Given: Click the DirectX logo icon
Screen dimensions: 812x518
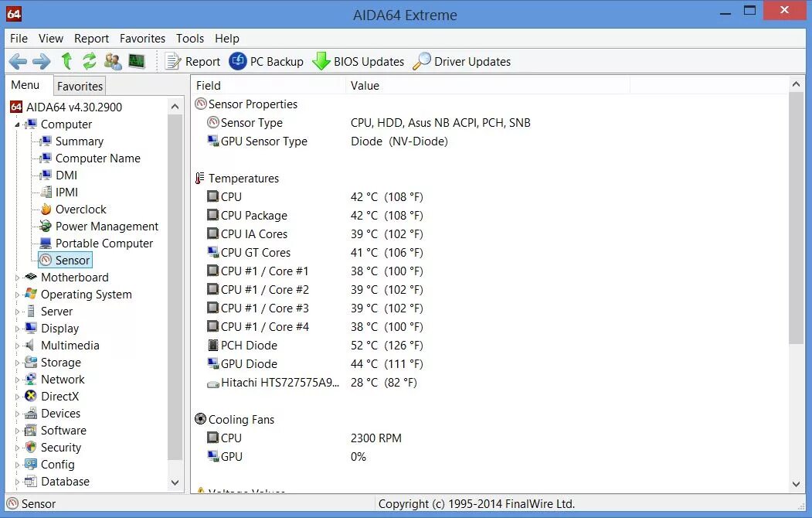Looking at the screenshot, I should pyautogui.click(x=31, y=397).
